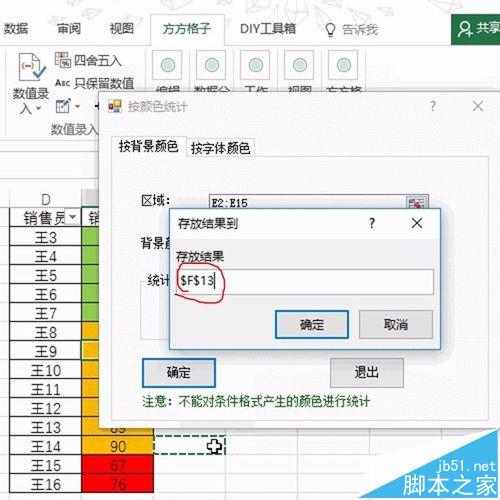Open the 数值录入 icon button
Image resolution: width=500 pixels, height=500 pixels.
coord(32,67)
